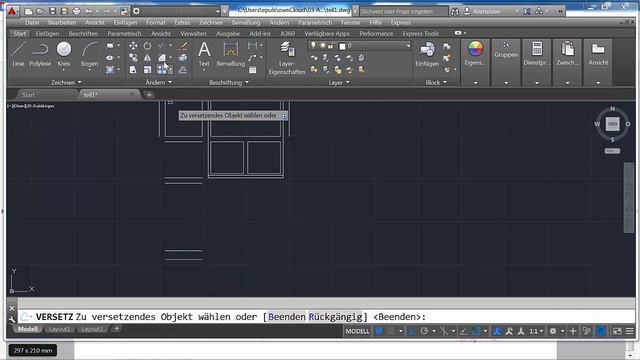Image resolution: width=640 pixels, height=360 pixels.
Task: Click the Einfügen block insert icon
Action: click(x=427, y=54)
